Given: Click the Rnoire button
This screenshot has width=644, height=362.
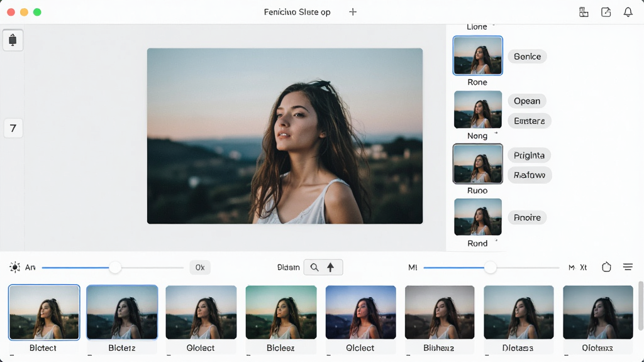Looking at the screenshot, I should click(528, 217).
